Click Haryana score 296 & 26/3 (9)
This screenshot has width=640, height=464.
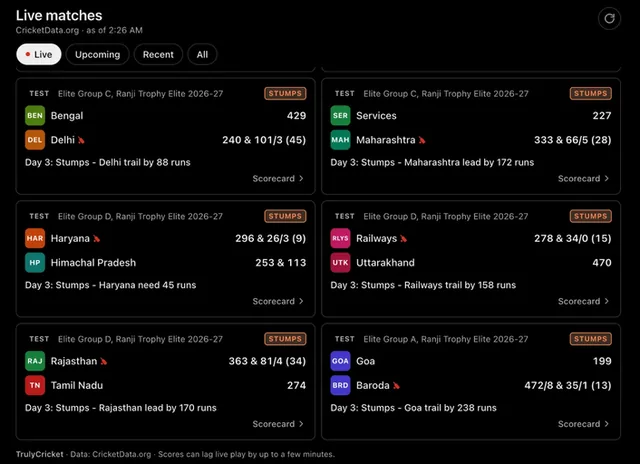click(x=271, y=238)
